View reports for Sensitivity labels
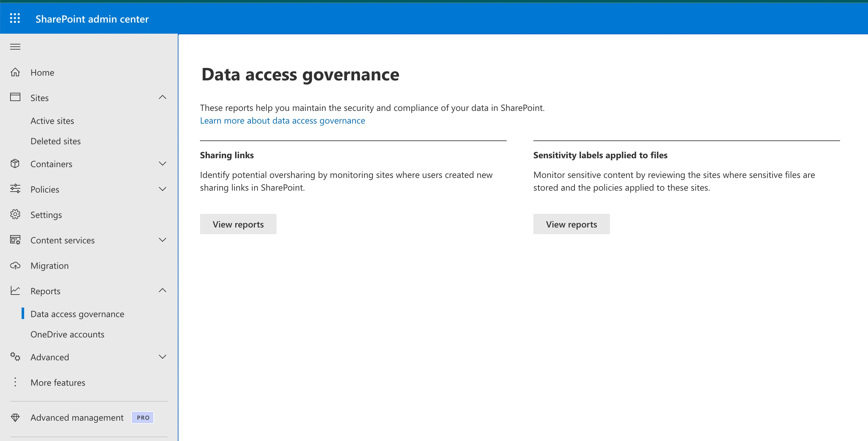The image size is (868, 441). (571, 224)
